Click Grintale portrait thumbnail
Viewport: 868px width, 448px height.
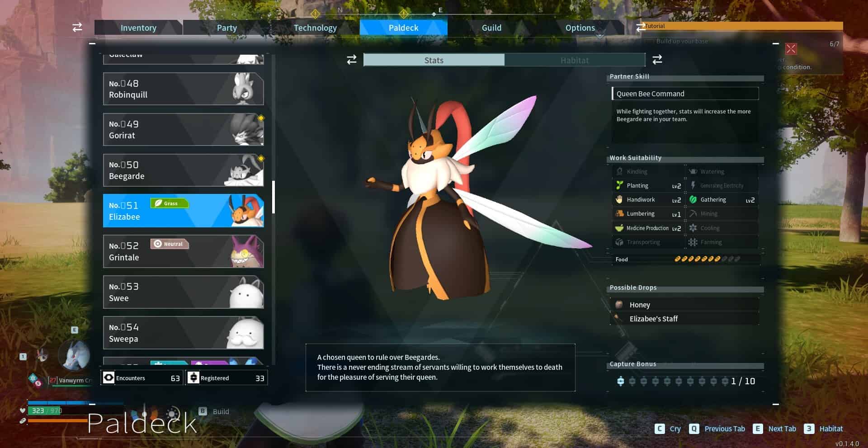tap(246, 251)
